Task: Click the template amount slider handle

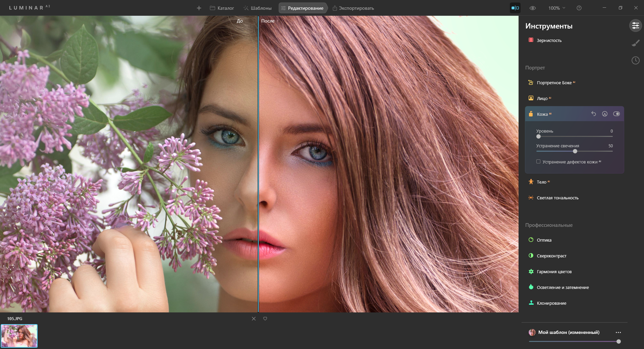Action: (x=619, y=341)
